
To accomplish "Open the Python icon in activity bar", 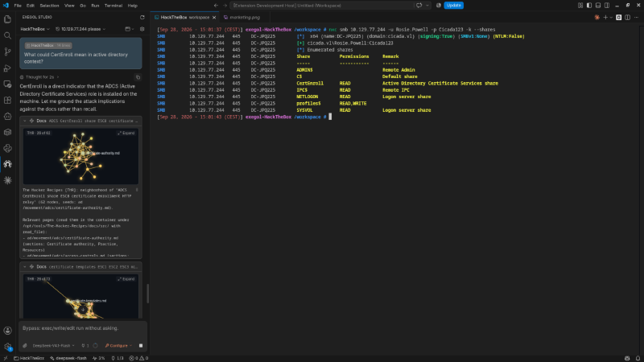I will pos(7,148).
